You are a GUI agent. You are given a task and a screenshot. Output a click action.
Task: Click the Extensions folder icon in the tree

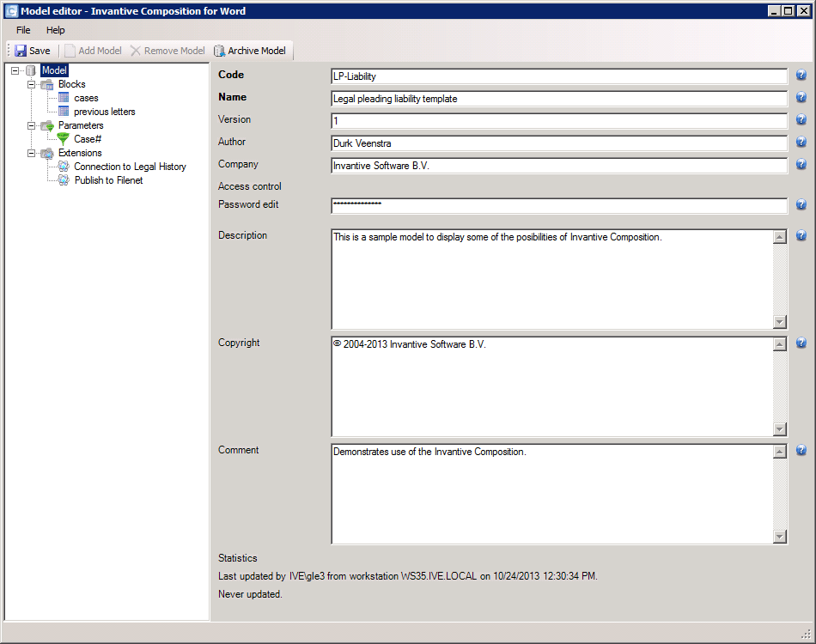[x=47, y=153]
